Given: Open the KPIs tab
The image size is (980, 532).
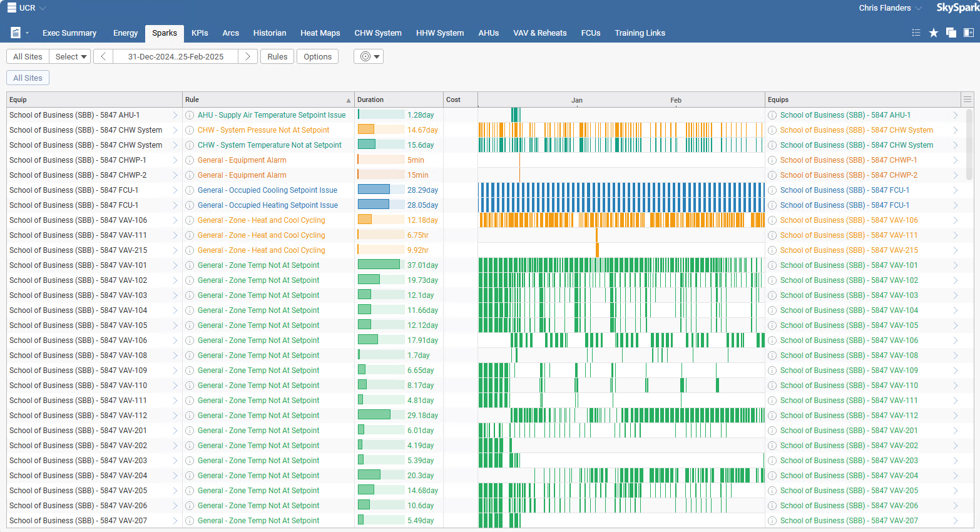Looking at the screenshot, I should click(x=200, y=33).
